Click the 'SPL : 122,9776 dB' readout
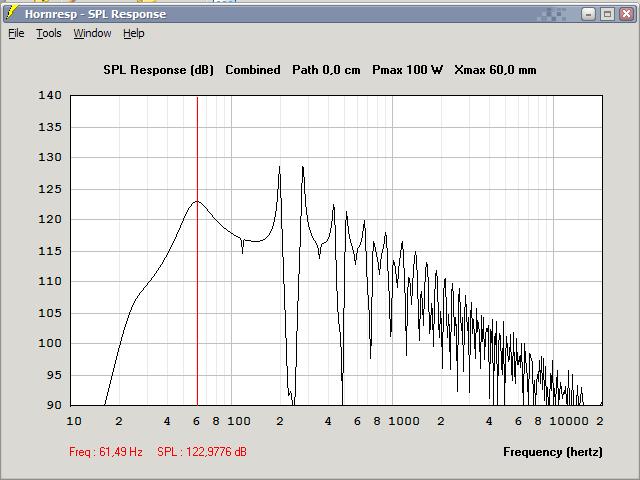The height and width of the screenshot is (480, 640). click(x=202, y=452)
